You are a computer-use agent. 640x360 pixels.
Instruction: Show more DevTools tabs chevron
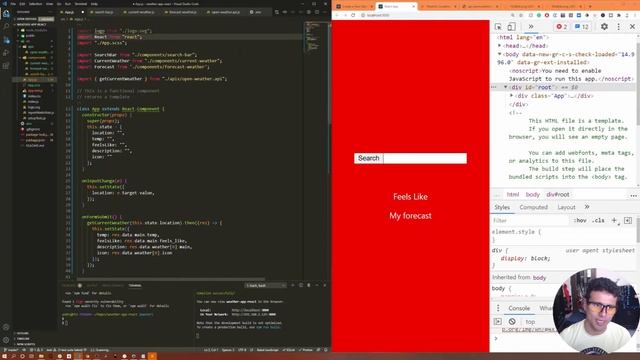click(531, 27)
